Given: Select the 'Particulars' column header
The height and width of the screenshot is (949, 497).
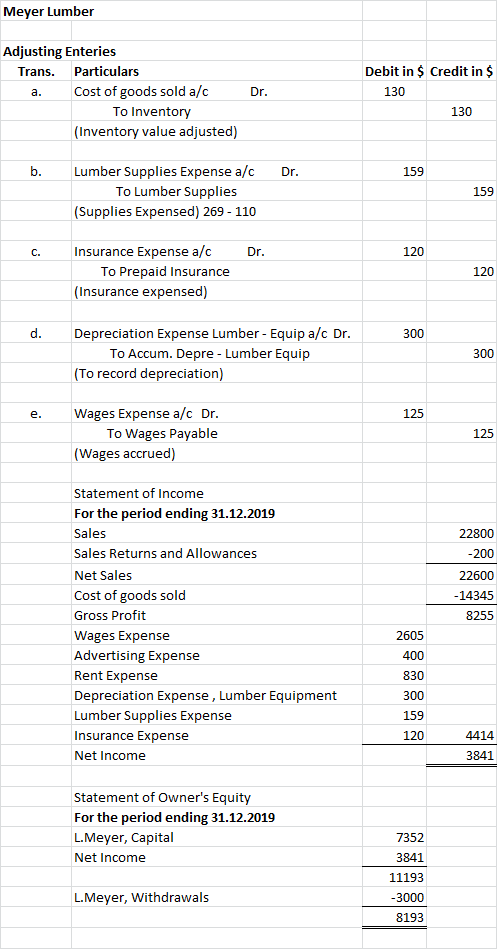Looking at the screenshot, I should 106,71.
